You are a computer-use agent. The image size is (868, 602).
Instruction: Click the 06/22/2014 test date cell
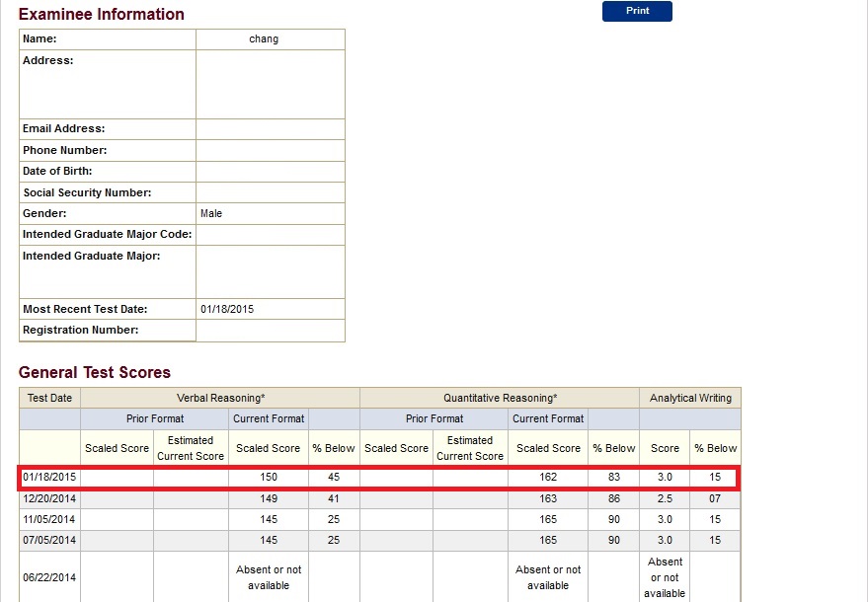coord(49,577)
